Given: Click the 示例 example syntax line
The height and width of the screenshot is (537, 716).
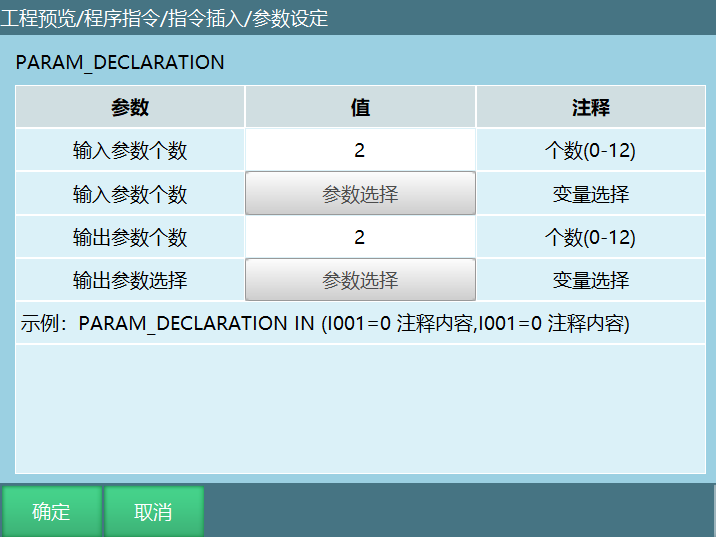Looking at the screenshot, I should pos(325,324).
